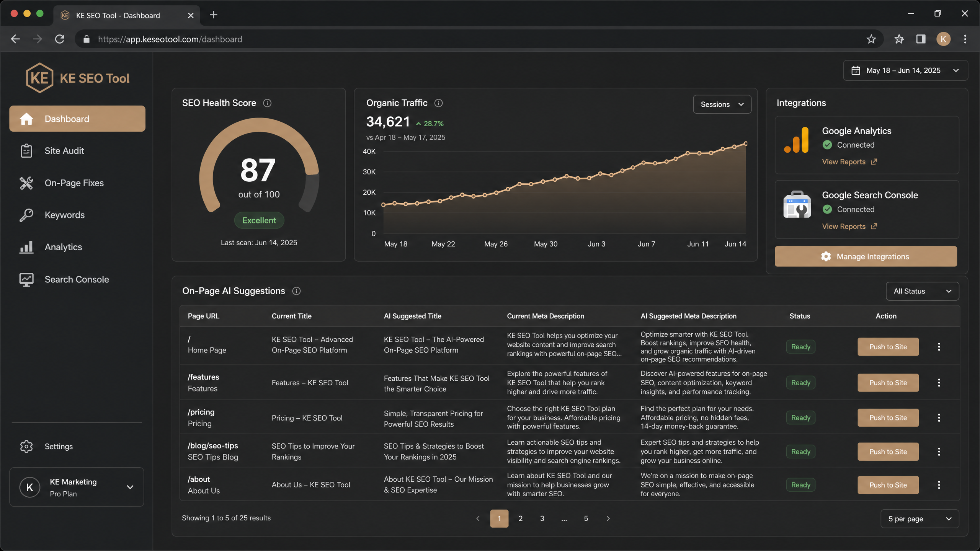
Task: Open the Sessions metric dropdown
Action: pos(722,104)
